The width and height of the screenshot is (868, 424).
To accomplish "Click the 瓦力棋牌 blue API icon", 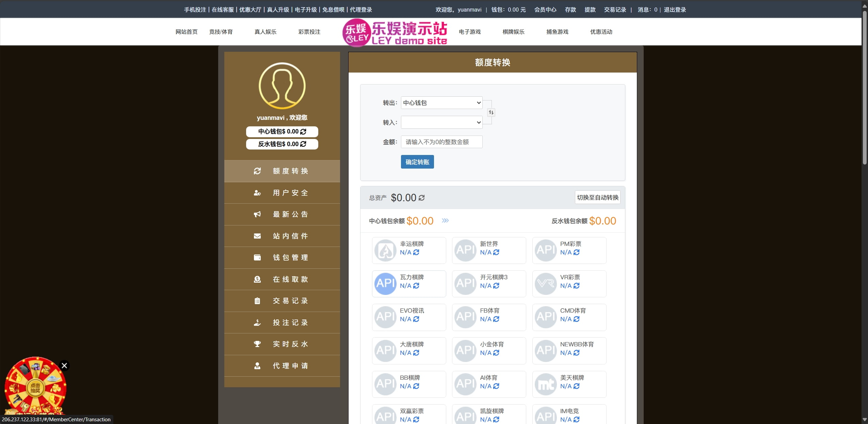I will [385, 283].
